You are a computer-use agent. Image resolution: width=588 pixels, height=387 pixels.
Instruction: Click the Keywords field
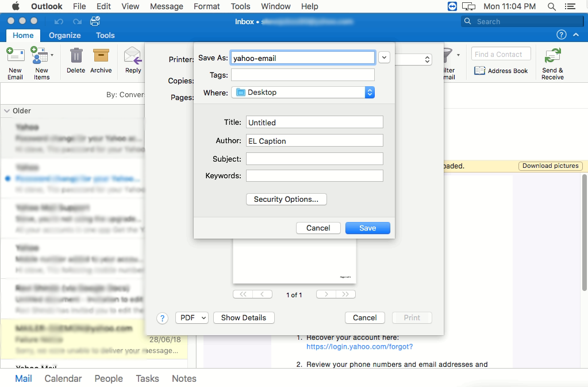[314, 175]
